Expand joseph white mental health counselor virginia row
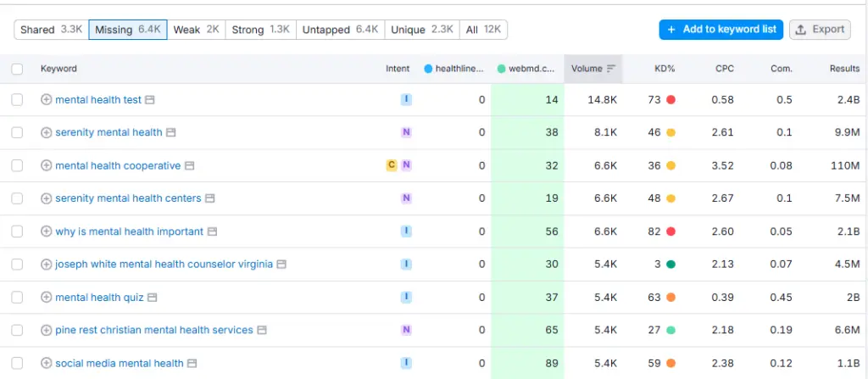This screenshot has height=379, width=868. point(47,265)
